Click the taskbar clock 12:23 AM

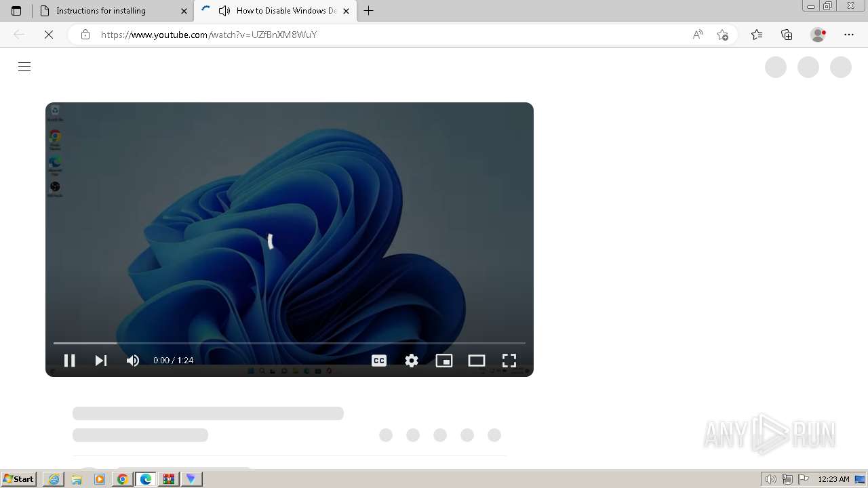[833, 479]
